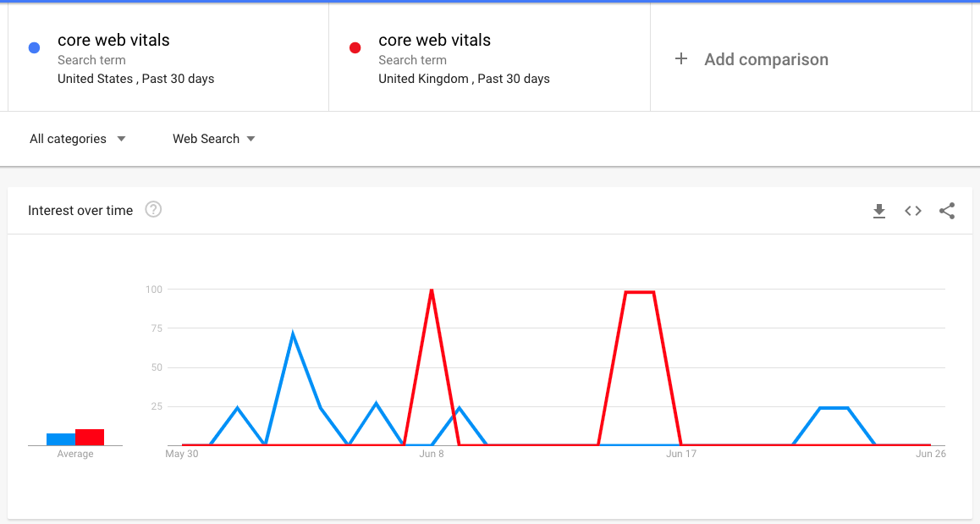The image size is (980, 524).
Task: Download the interest over time data
Action: [x=879, y=211]
